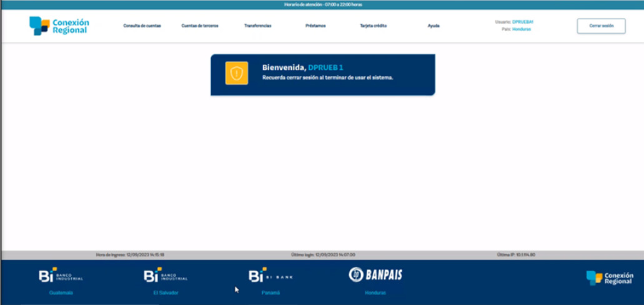Image resolution: width=644 pixels, height=305 pixels.
Task: Click the yellow shield warning icon
Action: [x=237, y=74]
